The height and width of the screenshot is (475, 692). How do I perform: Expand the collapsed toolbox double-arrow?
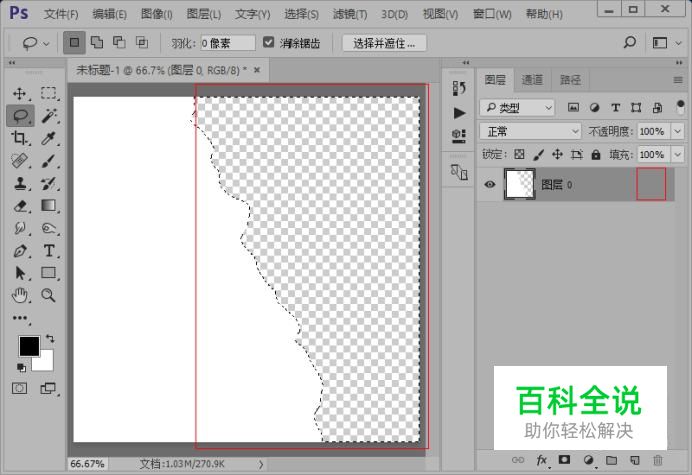(12, 63)
